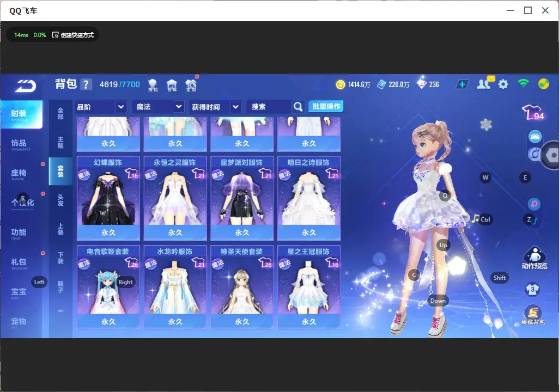559x392 pixels.
Task: Open the wardrobe shirt icon showing 94
Action: (533, 112)
